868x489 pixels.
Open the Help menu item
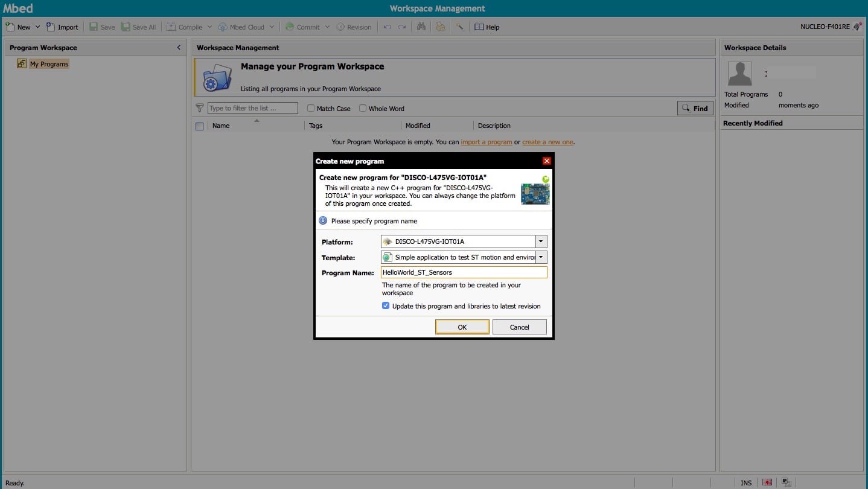click(x=487, y=27)
